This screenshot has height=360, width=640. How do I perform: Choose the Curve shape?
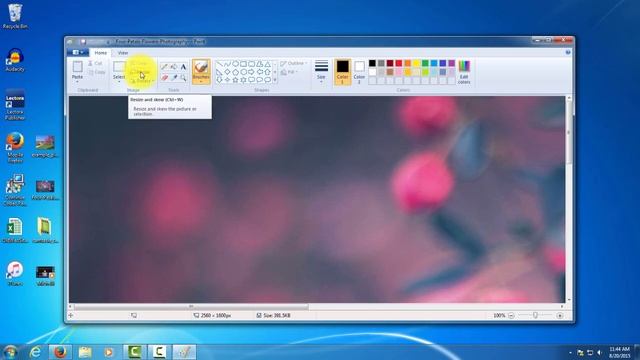tap(227, 64)
